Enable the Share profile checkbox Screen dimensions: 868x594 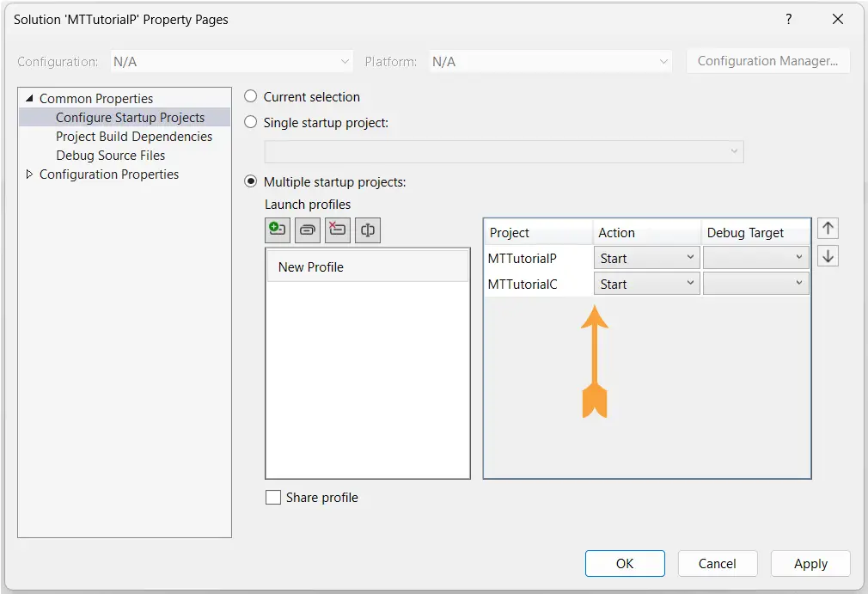pyautogui.click(x=273, y=498)
